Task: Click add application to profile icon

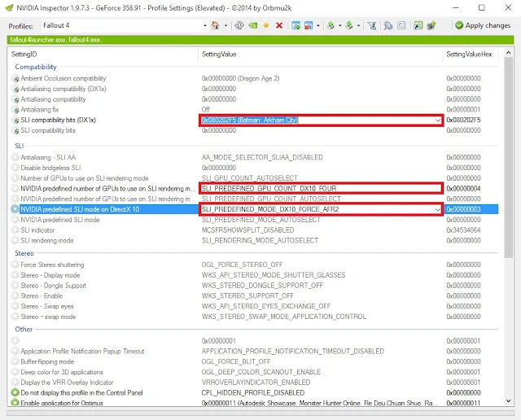Action: pyautogui.click(x=296, y=25)
